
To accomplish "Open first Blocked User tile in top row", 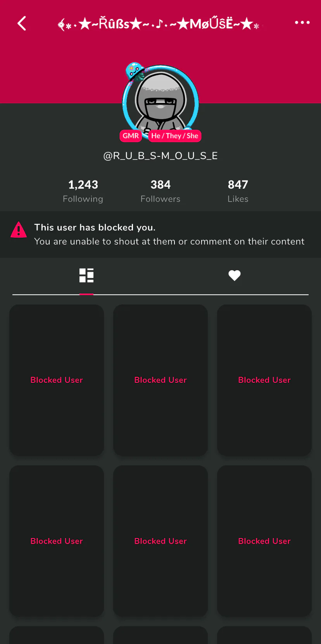I will (57, 380).
